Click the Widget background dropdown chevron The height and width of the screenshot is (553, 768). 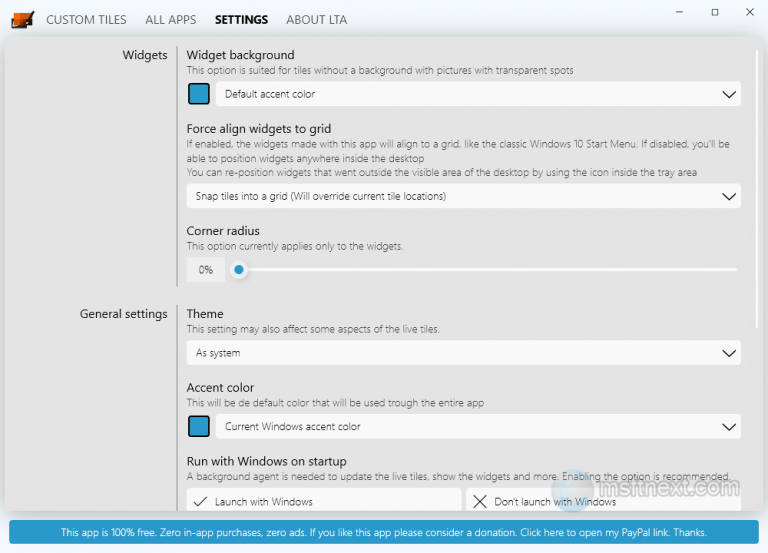[x=729, y=94]
